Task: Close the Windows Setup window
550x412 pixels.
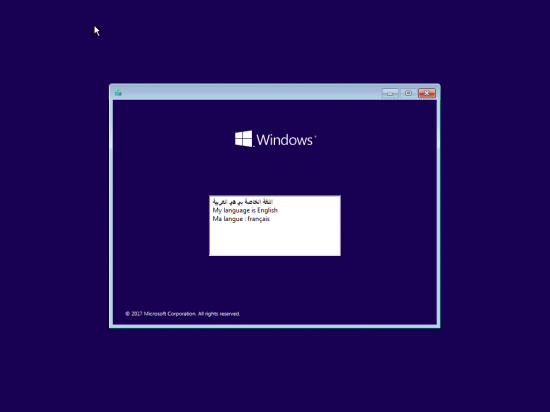Action: click(427, 93)
